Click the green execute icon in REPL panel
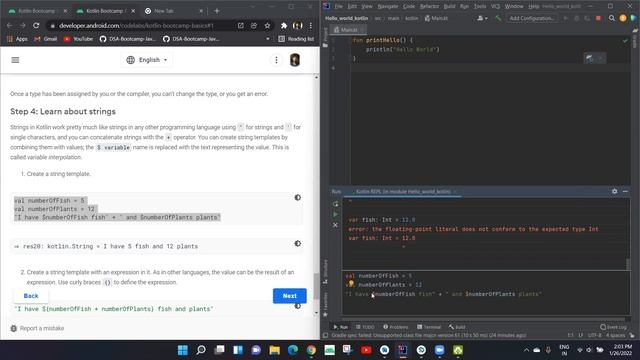 tap(335, 214)
